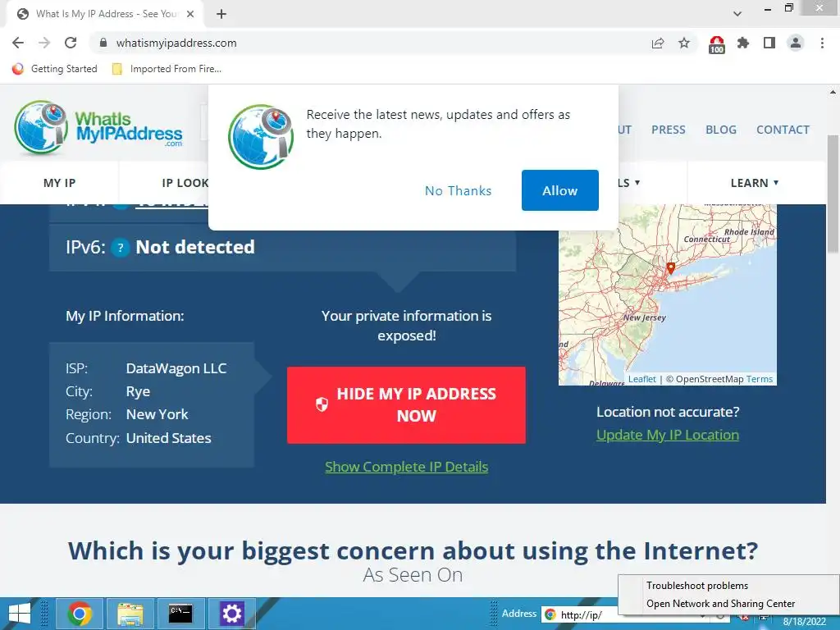Click the IPv6 question mark help icon
Image resolution: width=840 pixels, height=630 pixels.
click(x=121, y=248)
